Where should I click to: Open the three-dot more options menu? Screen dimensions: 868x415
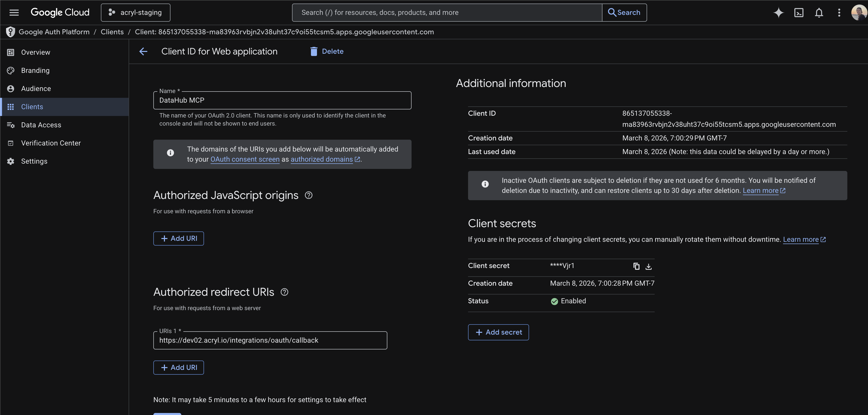[839, 12]
